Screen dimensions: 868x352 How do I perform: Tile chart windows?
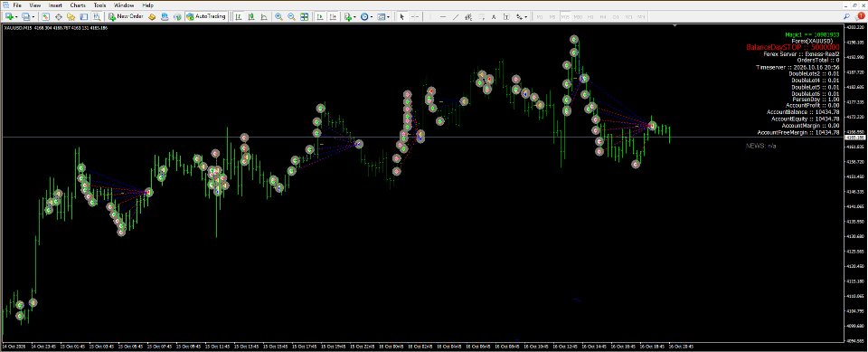(x=304, y=16)
